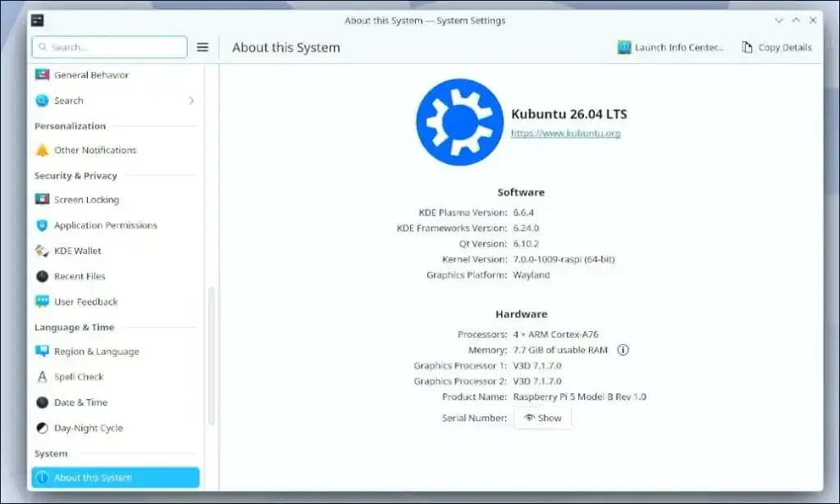
Task: Show the serial number
Action: click(x=543, y=418)
